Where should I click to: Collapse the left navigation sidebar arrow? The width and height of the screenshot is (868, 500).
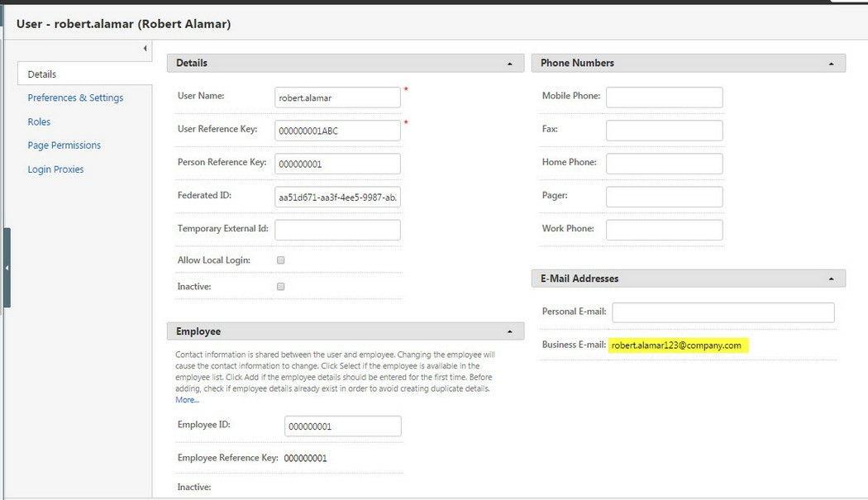coord(145,48)
